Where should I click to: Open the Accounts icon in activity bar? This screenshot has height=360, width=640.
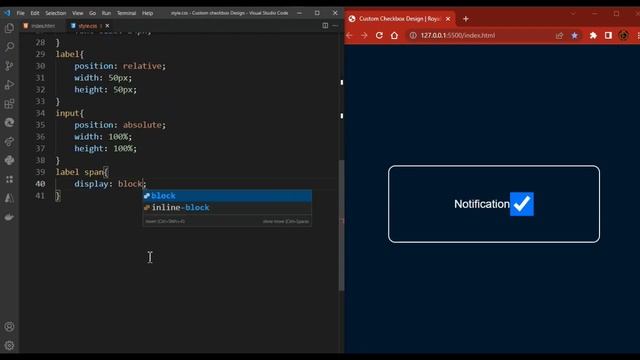[9, 327]
